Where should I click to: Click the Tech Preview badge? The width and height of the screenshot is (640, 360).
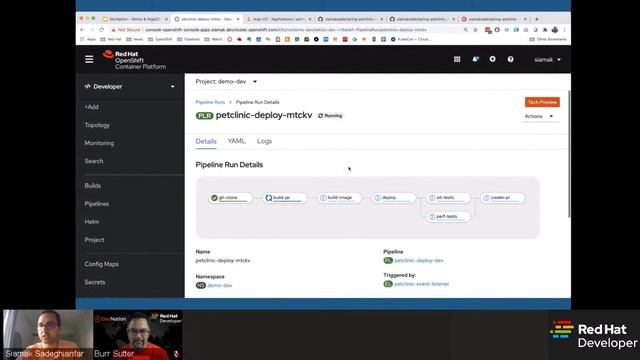pos(542,102)
